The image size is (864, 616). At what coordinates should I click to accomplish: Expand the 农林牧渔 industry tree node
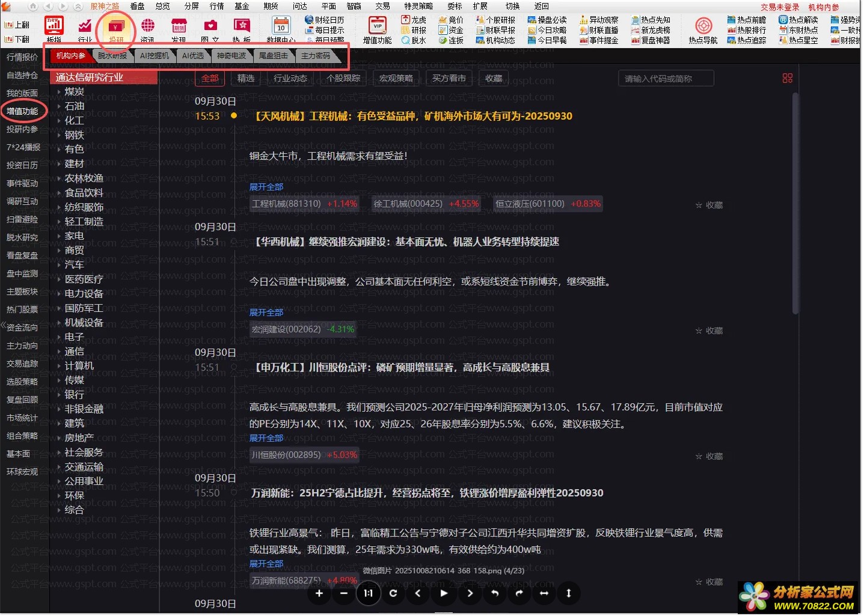click(59, 178)
